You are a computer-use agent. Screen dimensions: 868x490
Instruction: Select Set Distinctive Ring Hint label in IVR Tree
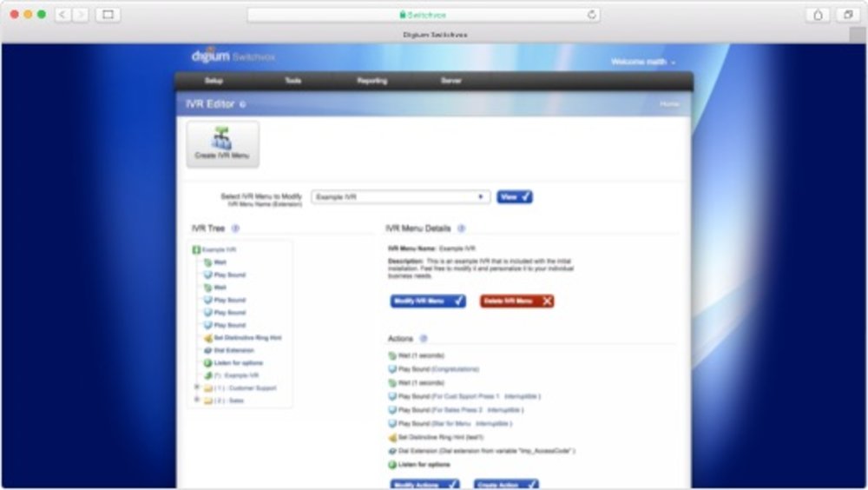(247, 338)
